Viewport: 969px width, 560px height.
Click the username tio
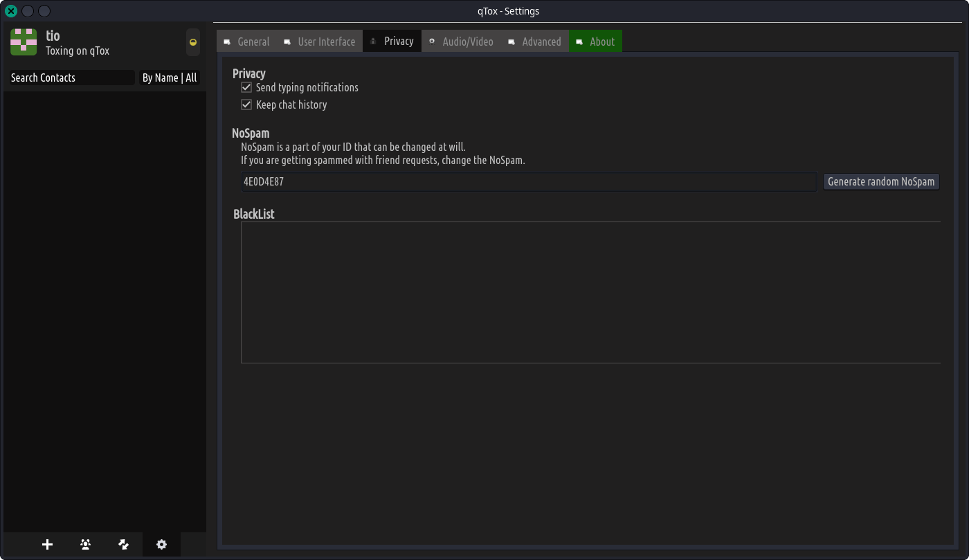click(x=53, y=36)
